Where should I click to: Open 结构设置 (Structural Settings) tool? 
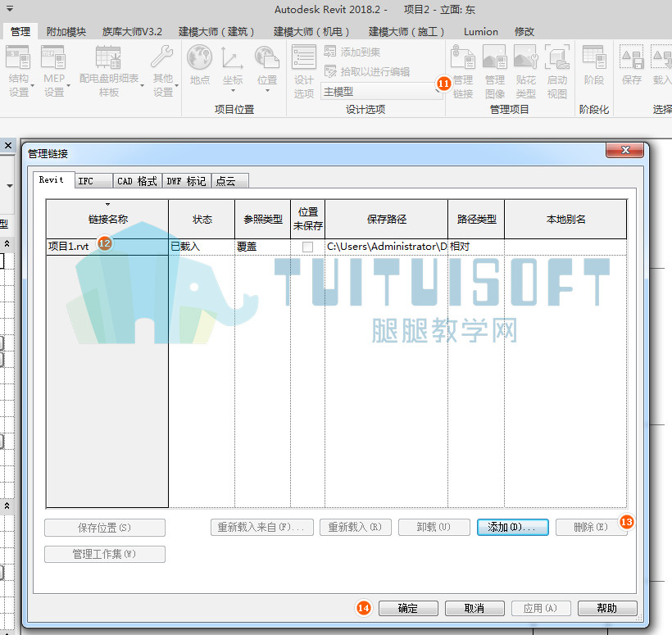19,71
